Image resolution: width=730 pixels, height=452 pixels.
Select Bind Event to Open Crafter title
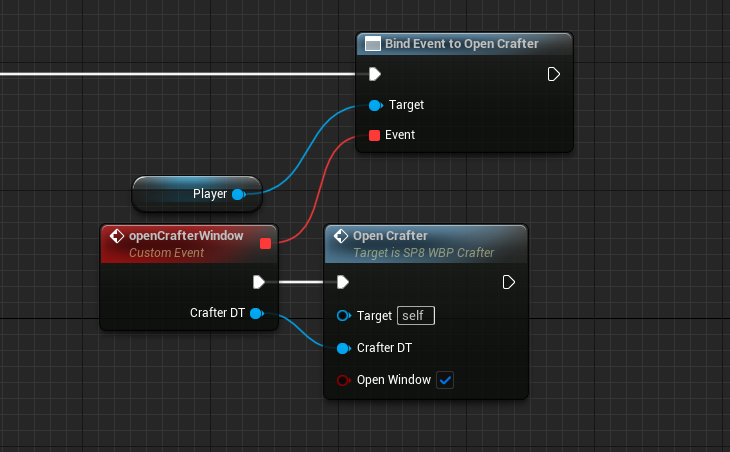tap(461, 44)
